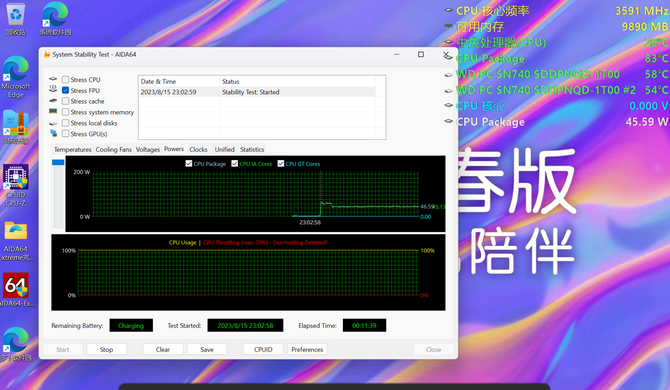The height and width of the screenshot is (390, 670).
Task: Launch CPUID CPU-Z desktop icon
Action: coord(16,185)
